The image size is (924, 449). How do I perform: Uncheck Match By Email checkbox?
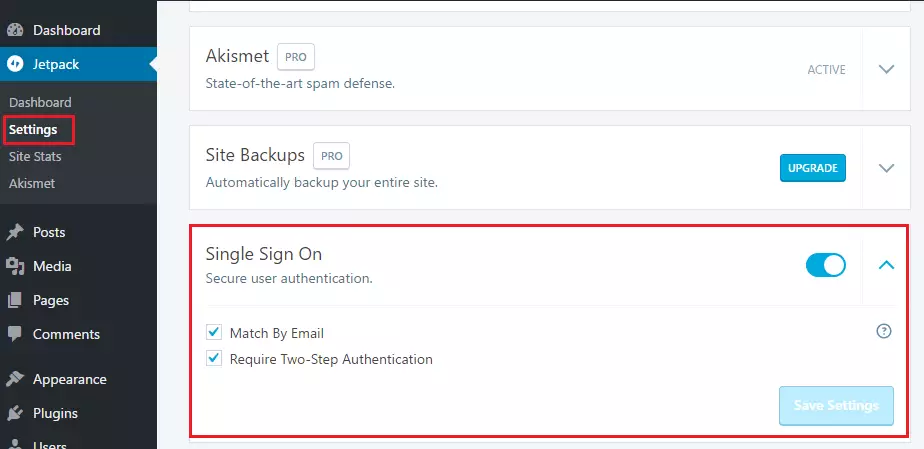click(x=213, y=332)
